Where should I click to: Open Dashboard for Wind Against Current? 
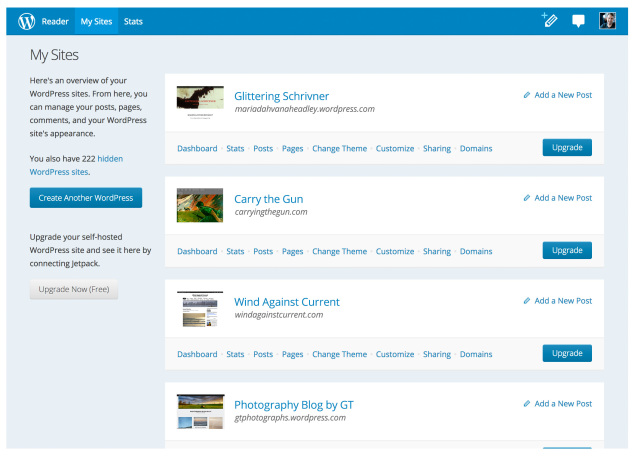click(x=197, y=354)
